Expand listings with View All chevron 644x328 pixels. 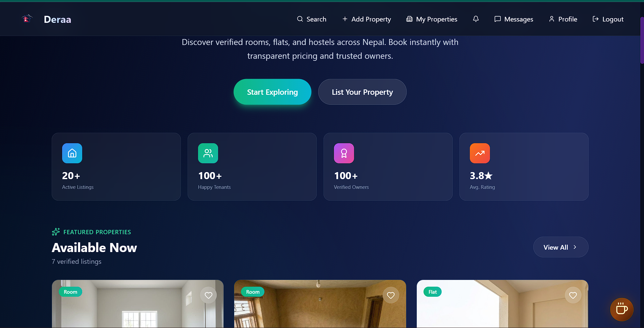point(575,247)
